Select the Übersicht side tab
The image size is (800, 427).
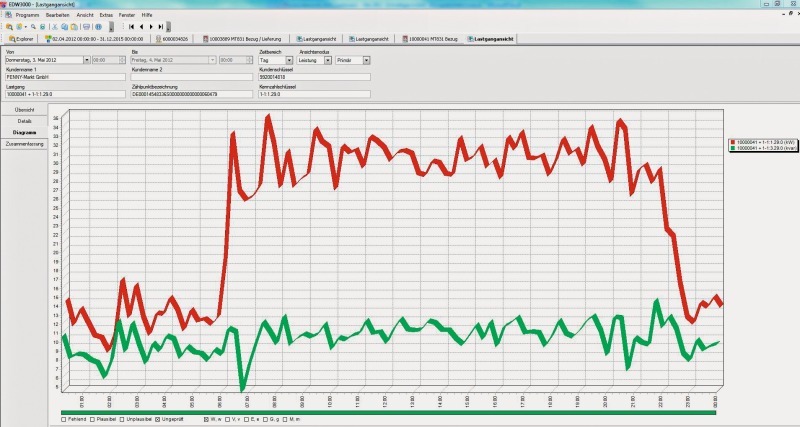coord(25,109)
